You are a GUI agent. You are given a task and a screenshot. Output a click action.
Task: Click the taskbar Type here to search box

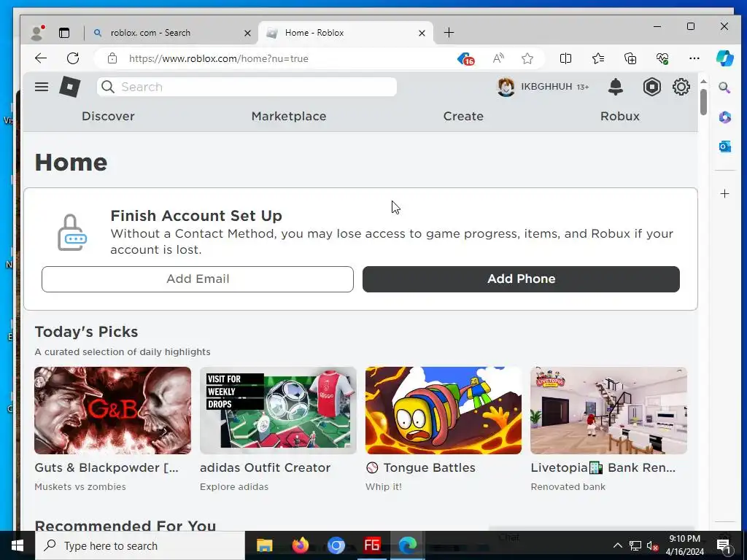coord(140,545)
